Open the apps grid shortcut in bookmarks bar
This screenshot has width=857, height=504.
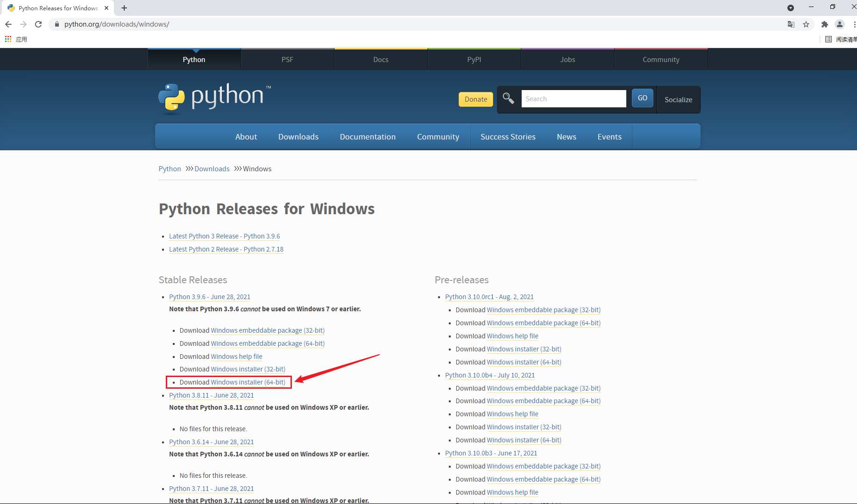pyautogui.click(x=8, y=39)
